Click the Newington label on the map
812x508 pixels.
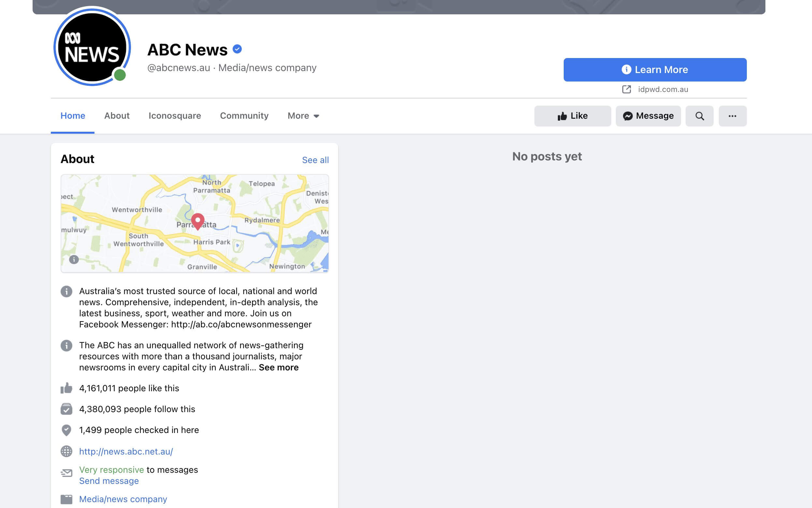[x=287, y=266]
